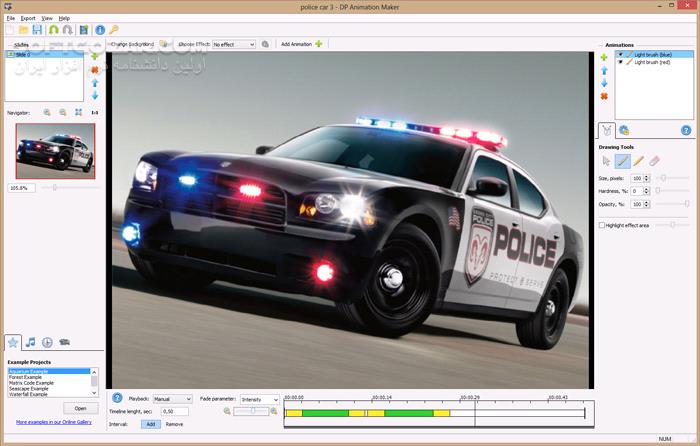The width and height of the screenshot is (700, 446).
Task: Switch to the drawing tools tab
Action: point(607,130)
